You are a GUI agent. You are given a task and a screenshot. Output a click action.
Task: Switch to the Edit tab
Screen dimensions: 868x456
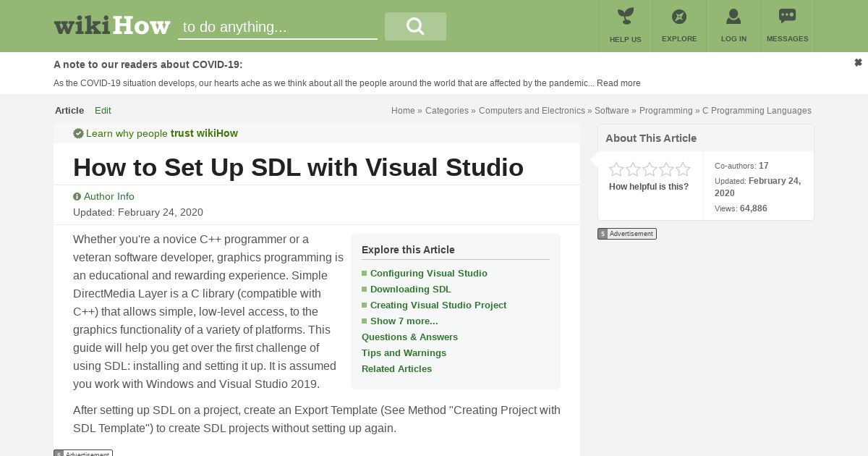coord(103,111)
